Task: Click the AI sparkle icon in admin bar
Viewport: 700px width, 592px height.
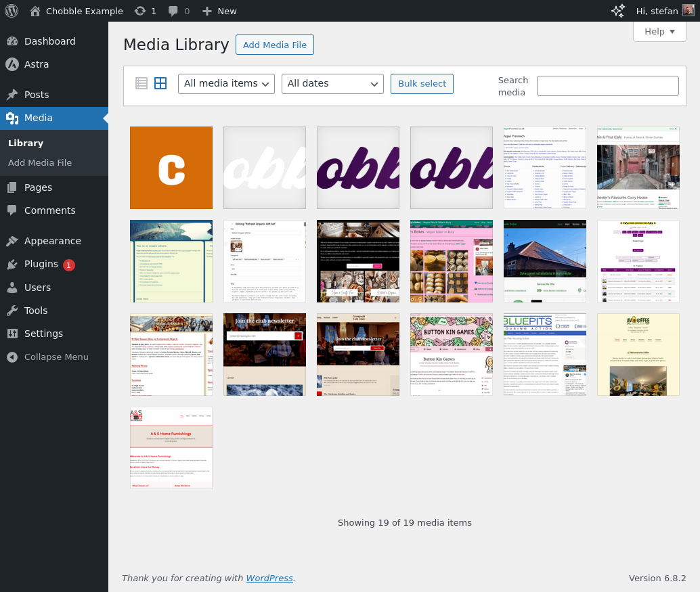Action: click(x=618, y=11)
